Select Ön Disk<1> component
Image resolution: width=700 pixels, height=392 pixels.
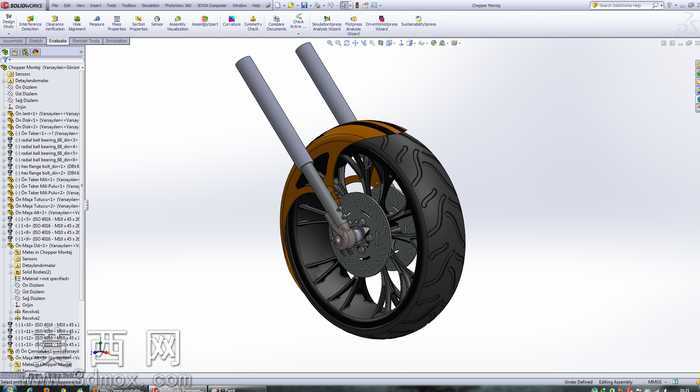[x=47, y=121]
